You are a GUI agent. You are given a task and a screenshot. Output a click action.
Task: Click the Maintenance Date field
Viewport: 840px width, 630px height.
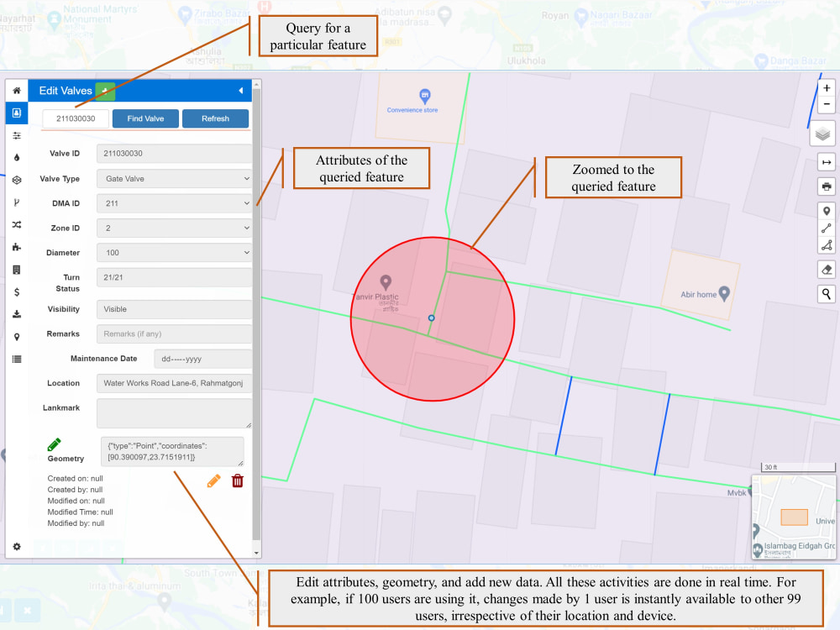[203, 359]
